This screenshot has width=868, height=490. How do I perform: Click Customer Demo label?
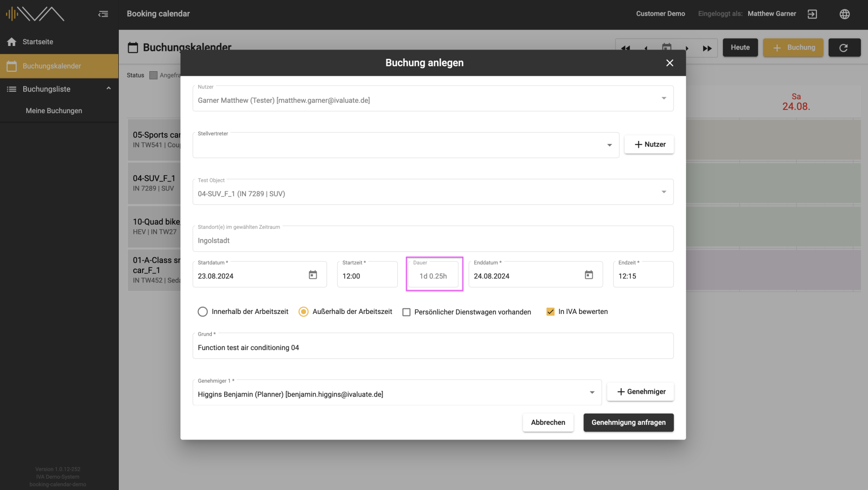pyautogui.click(x=660, y=14)
